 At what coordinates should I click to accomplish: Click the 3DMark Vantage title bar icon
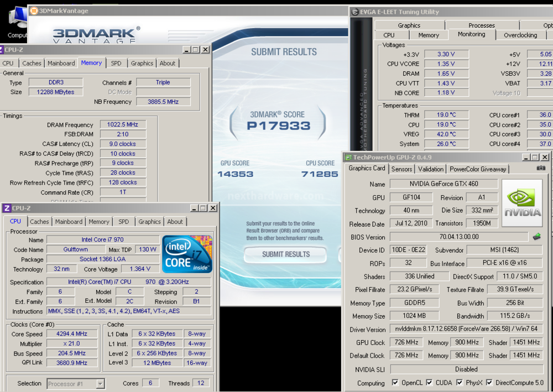coord(34,11)
